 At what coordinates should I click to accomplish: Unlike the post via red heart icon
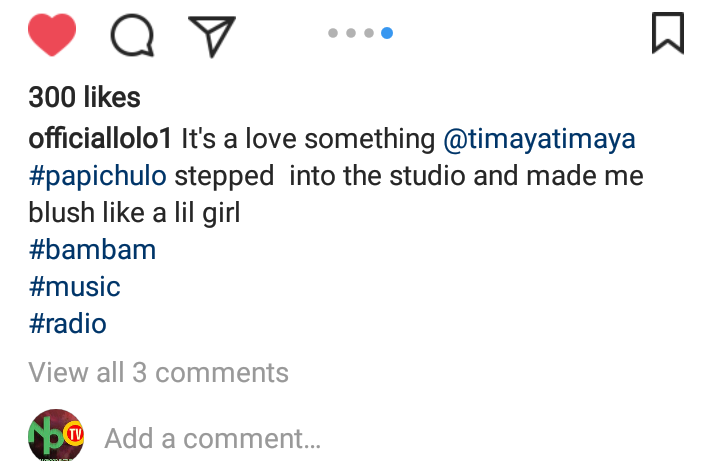coord(52,35)
